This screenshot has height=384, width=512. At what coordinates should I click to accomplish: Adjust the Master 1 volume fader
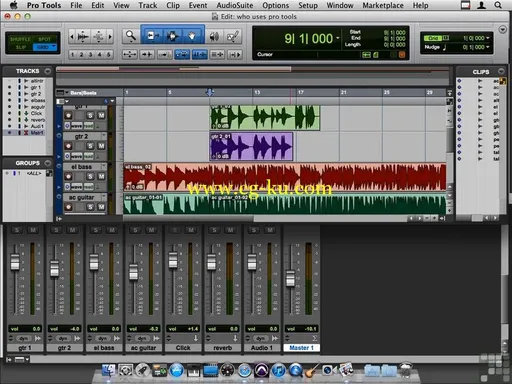(290, 278)
